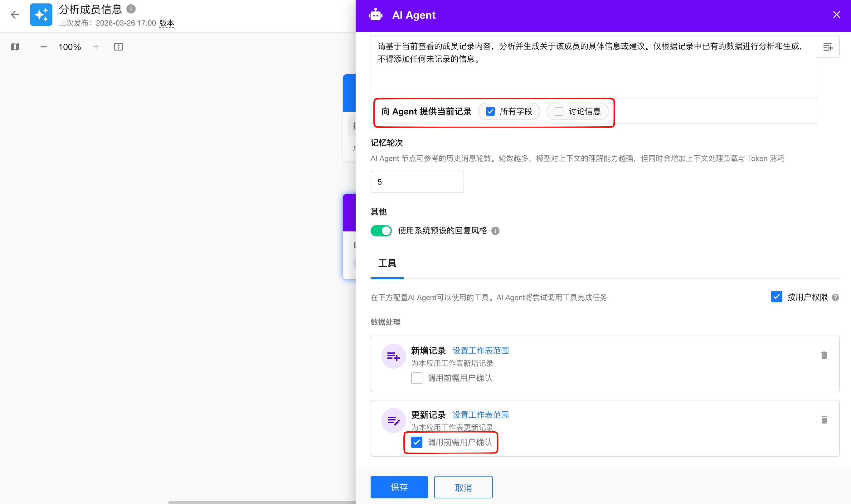The height and width of the screenshot is (504, 851).
Task: Zoom out with the minus icon
Action: [43, 47]
